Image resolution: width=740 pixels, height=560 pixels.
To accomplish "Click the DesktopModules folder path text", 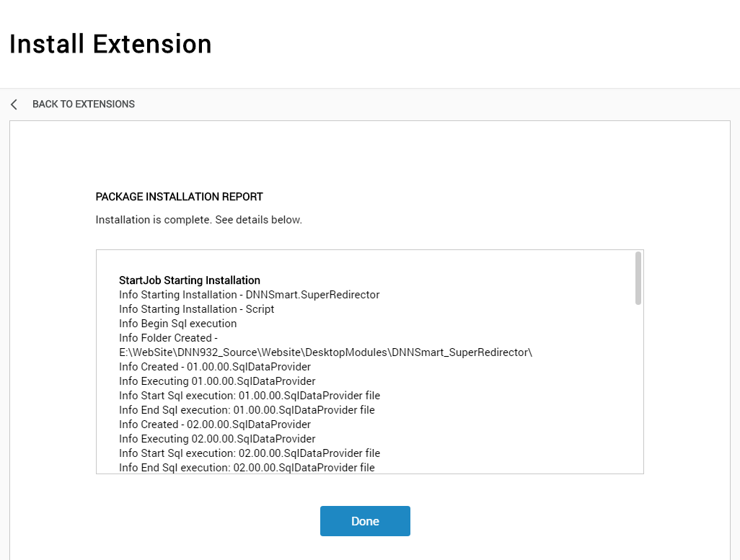I will coord(325,352).
